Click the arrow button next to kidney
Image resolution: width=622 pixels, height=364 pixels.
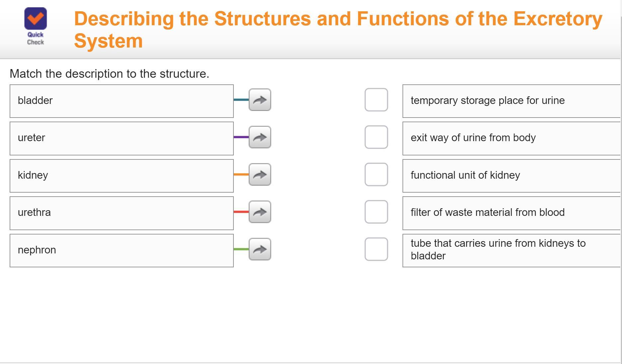[260, 174]
